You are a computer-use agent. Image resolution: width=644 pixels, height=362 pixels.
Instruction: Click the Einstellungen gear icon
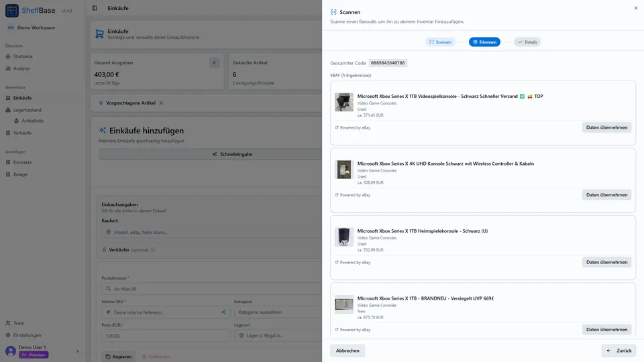point(8,335)
